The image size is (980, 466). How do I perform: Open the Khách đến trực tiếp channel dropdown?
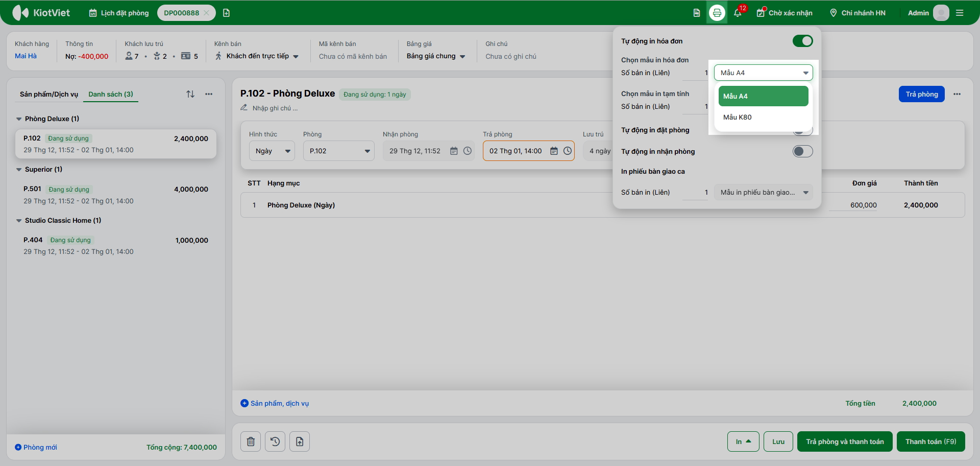tap(257, 56)
